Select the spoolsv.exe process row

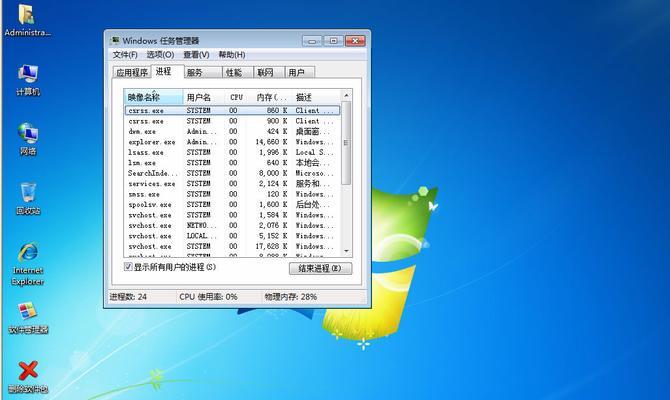point(232,204)
